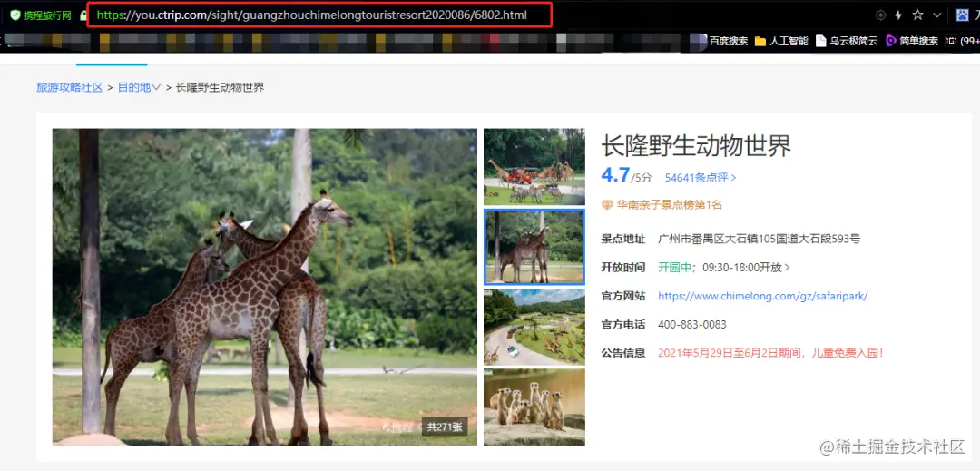This screenshot has height=471, width=980.
Task: Open the 人工智能 bookmark folder
Action: tap(781, 41)
